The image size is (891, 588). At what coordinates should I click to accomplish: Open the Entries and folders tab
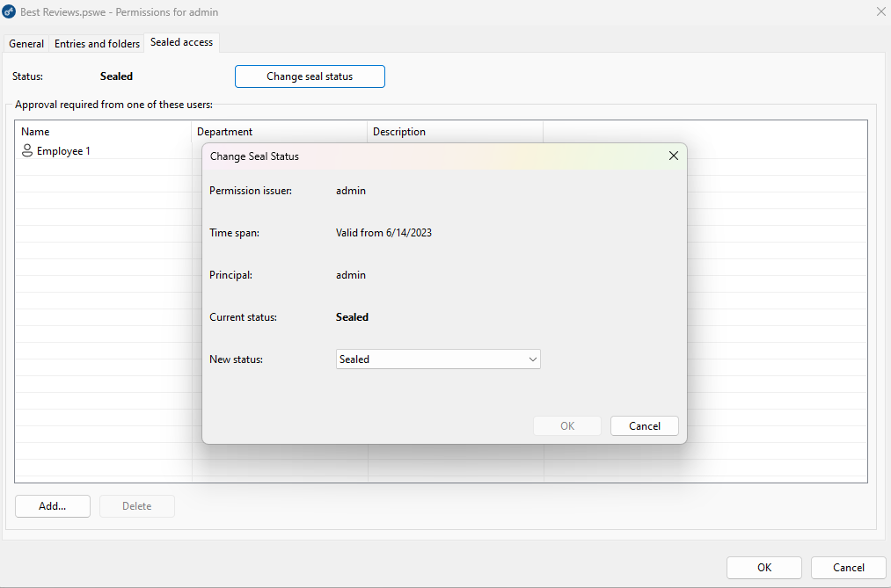point(96,43)
